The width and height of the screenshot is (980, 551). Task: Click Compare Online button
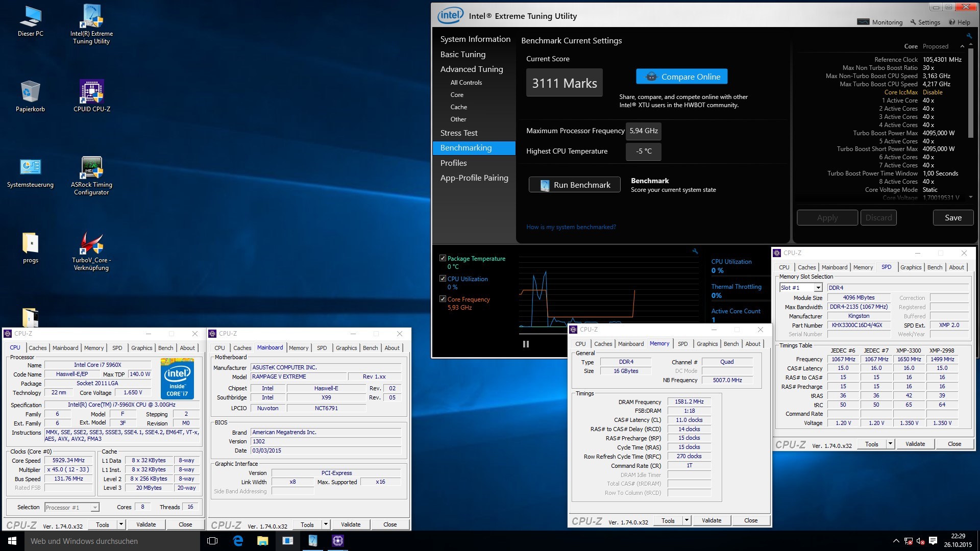click(x=683, y=76)
